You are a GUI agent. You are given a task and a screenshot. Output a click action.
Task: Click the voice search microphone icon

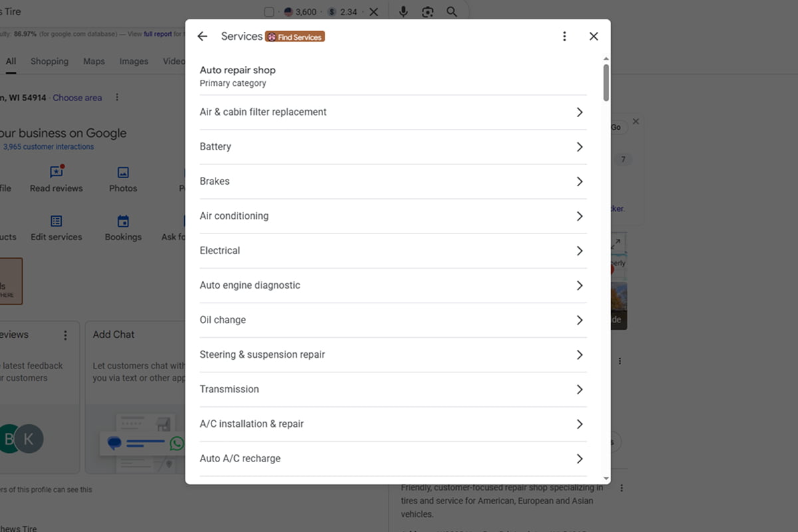[403, 12]
